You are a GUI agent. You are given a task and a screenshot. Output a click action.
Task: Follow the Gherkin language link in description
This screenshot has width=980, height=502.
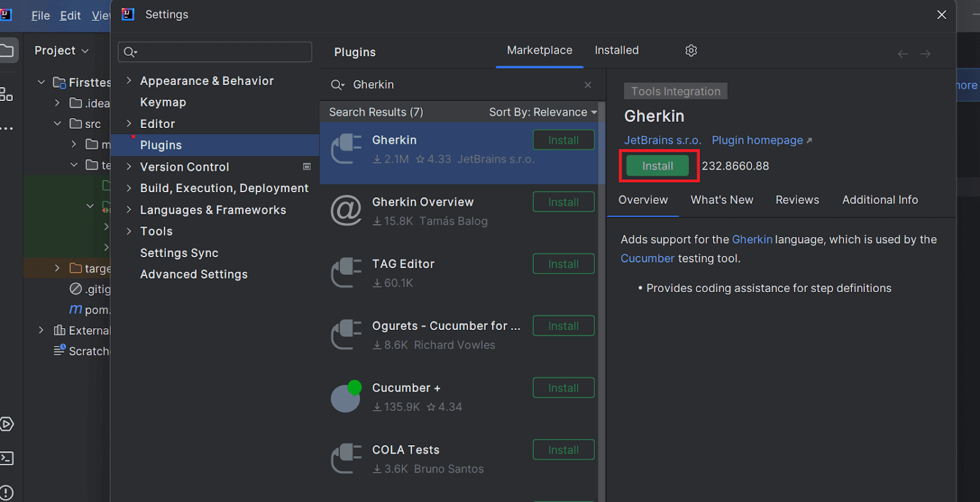click(752, 239)
